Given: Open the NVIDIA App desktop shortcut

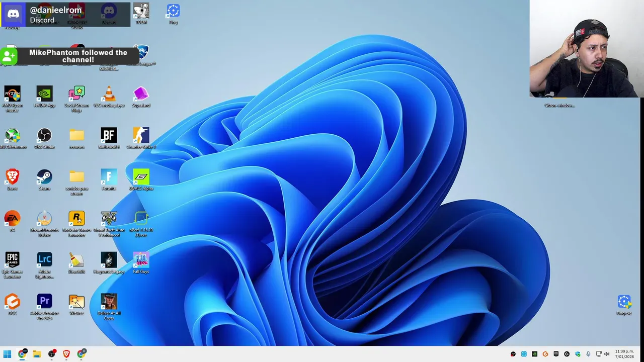Looking at the screenshot, I should point(44,97).
